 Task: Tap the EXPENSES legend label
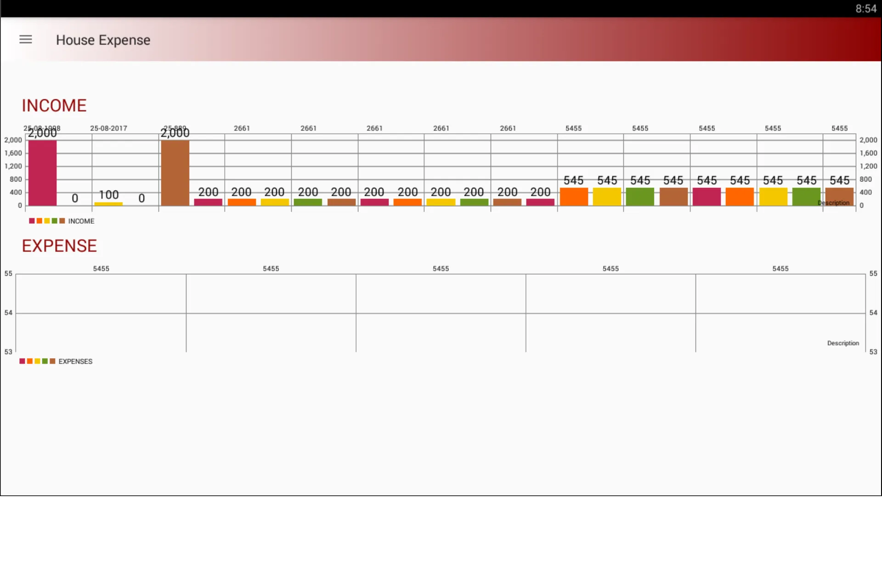click(75, 362)
